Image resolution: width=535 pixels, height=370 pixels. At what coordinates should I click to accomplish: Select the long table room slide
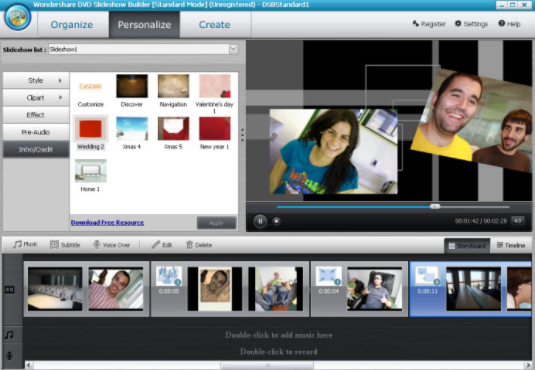(x=474, y=289)
